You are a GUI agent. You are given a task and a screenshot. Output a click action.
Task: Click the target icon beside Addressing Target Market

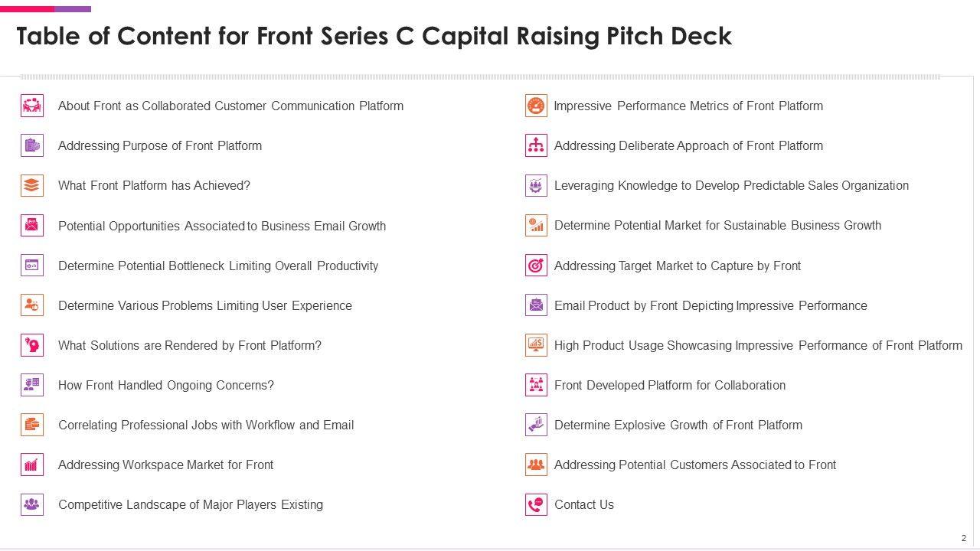[x=536, y=266]
